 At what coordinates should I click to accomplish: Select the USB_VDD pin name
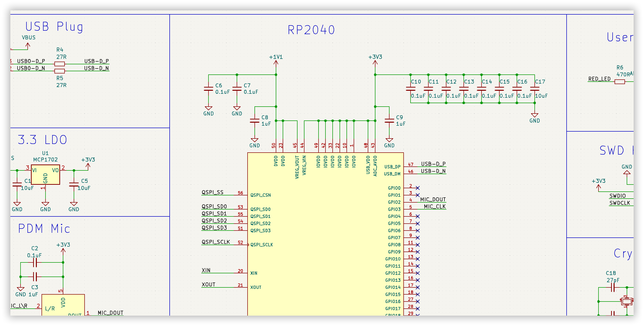[x=368, y=164]
